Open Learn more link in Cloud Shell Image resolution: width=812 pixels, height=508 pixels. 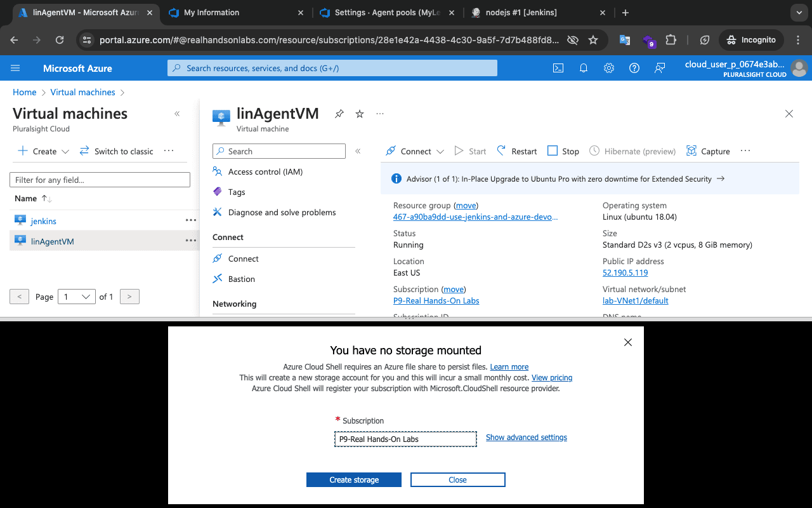point(509,367)
